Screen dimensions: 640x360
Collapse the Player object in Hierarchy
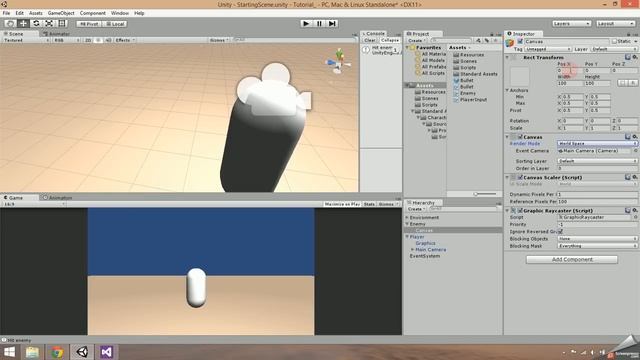tap(407, 237)
